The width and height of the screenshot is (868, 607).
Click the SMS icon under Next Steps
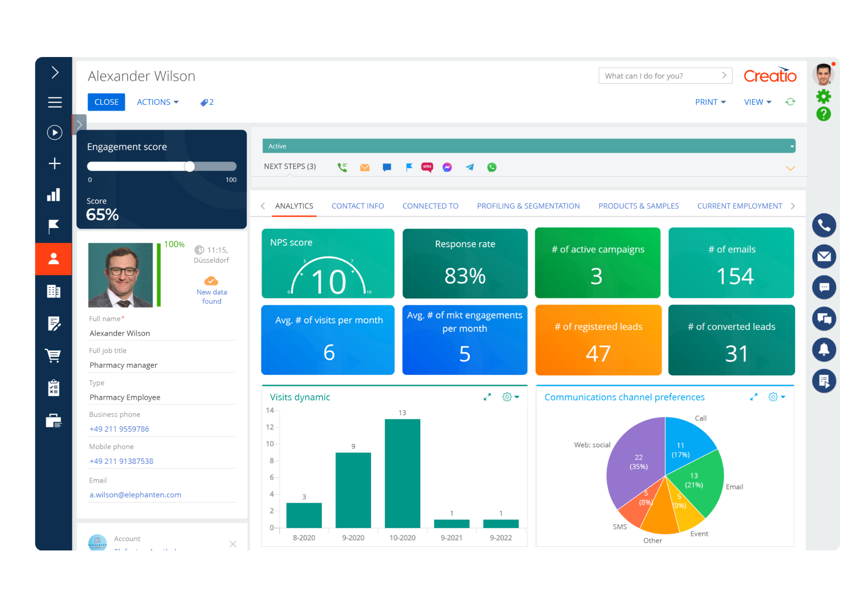427,167
